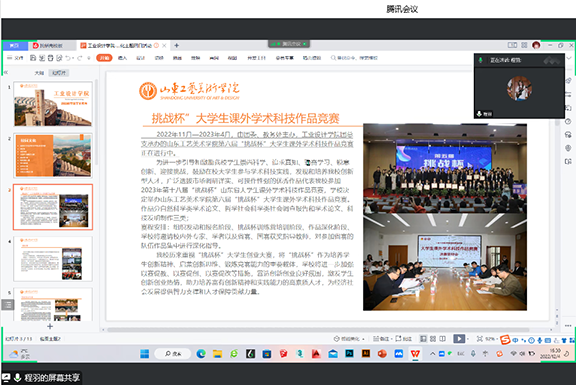Switch to the 大纲 outline tab
The image size is (576, 385).
click(x=39, y=73)
